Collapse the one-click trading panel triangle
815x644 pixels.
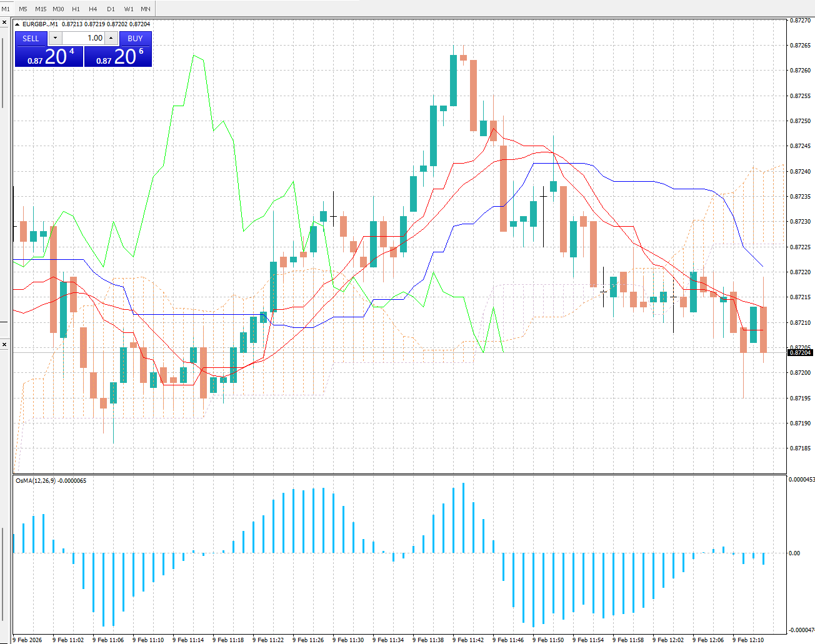[x=17, y=24]
